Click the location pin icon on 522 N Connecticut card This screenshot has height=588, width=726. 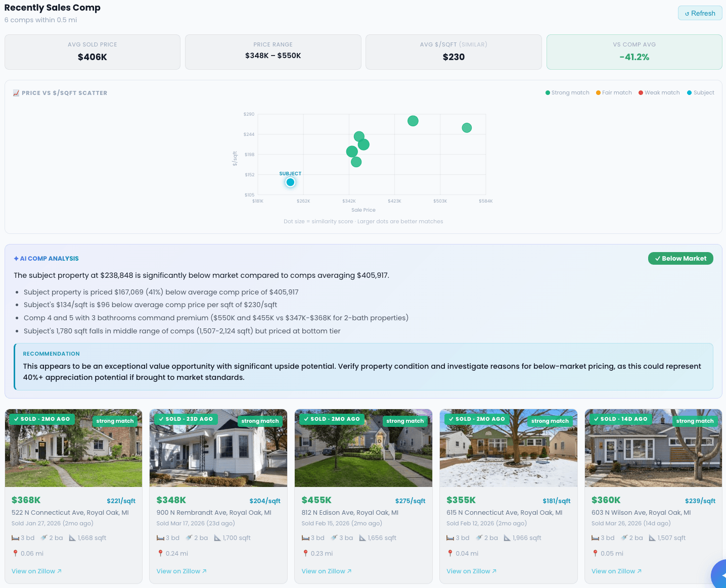(15, 553)
